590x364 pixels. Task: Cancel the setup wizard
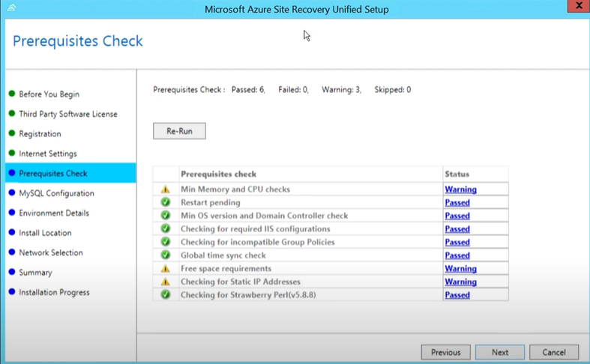[x=554, y=352]
